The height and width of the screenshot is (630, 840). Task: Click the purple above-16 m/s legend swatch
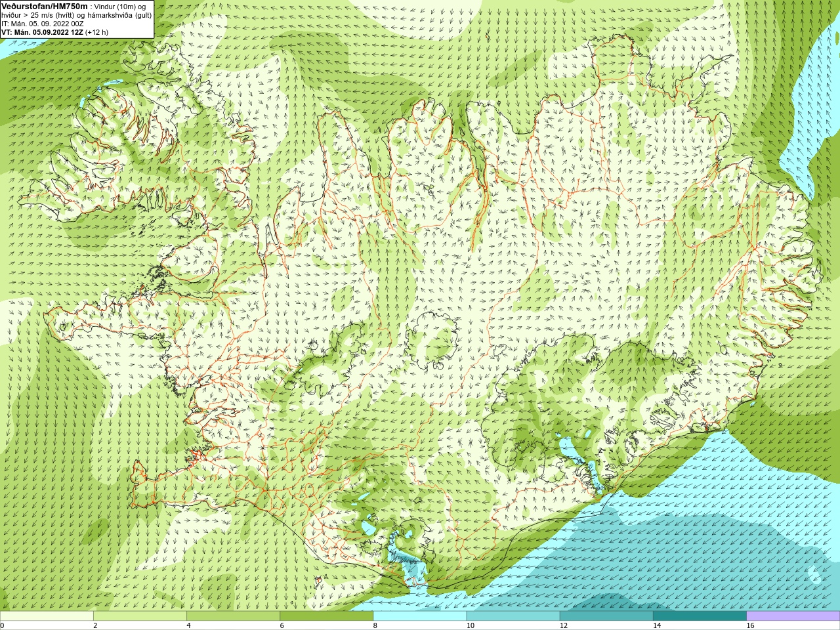click(793, 616)
